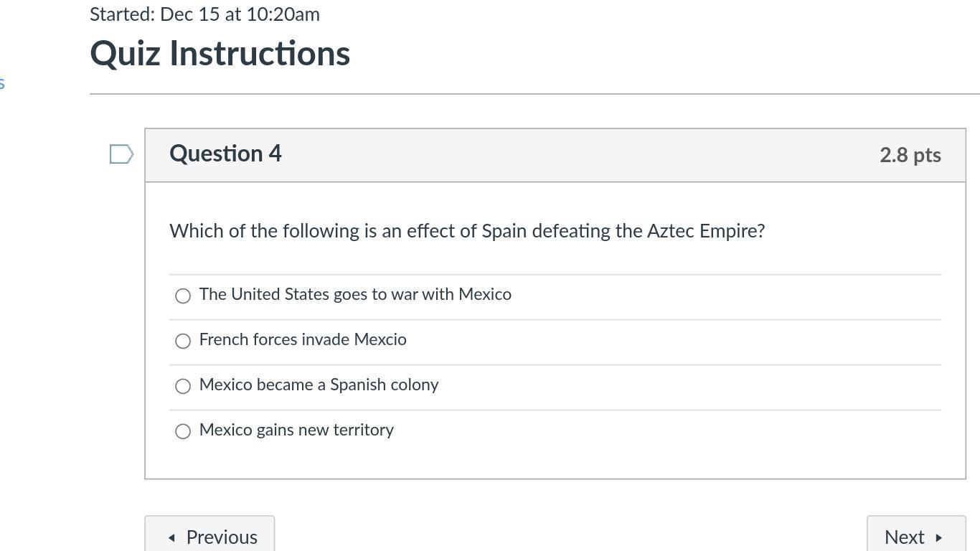Select radio button for United States war option
980x551 pixels.
click(183, 296)
